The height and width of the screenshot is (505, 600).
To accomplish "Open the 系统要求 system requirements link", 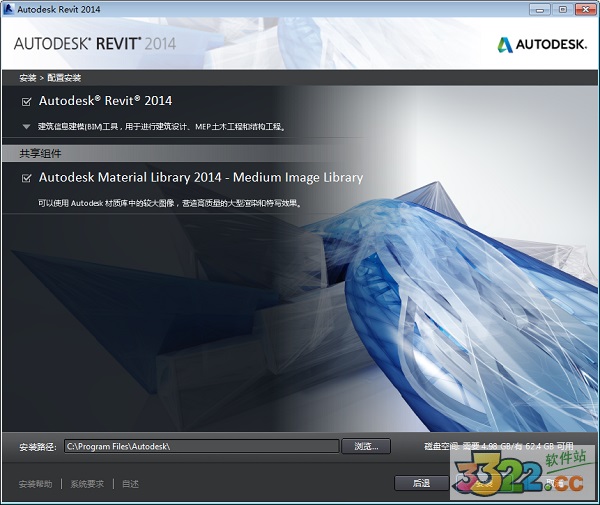I will click(87, 484).
